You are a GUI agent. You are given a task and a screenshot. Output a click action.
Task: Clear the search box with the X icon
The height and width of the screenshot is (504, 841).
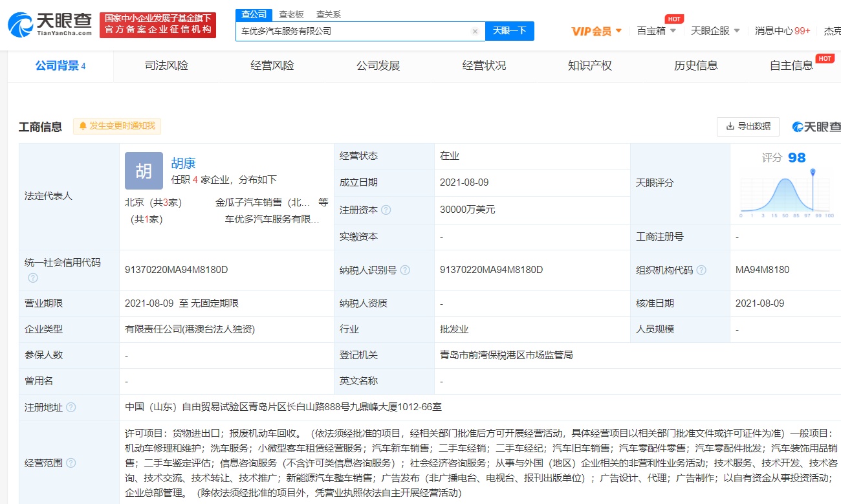475,31
